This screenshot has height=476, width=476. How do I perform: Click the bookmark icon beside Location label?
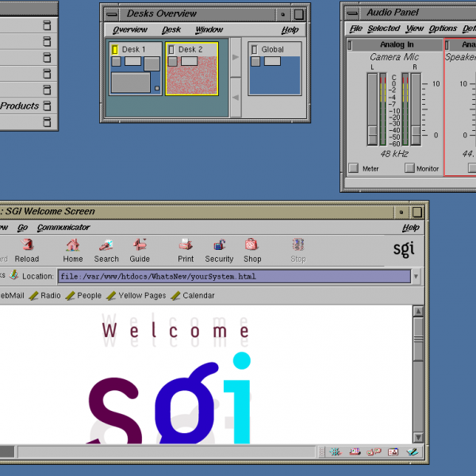pyautogui.click(x=13, y=275)
